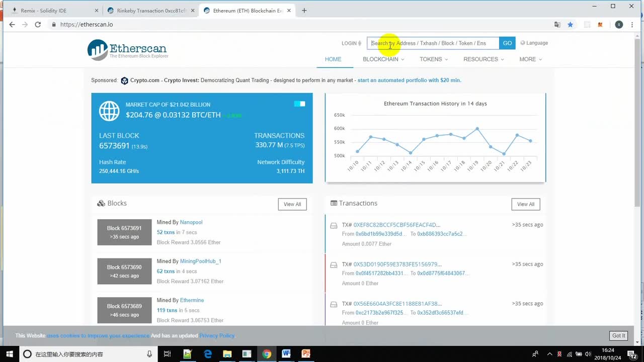The width and height of the screenshot is (644, 362).
Task: Expand the RESOURCES dropdown menu
Action: tap(484, 59)
